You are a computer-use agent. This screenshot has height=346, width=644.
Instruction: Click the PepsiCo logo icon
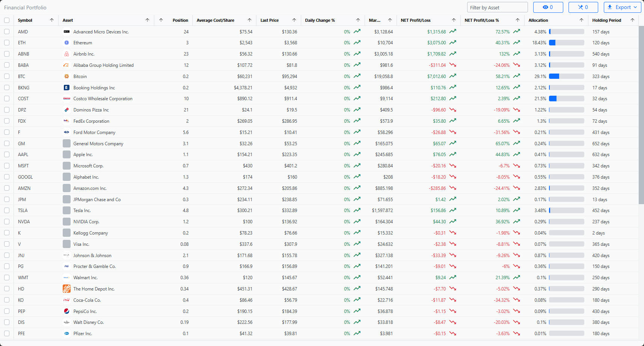click(66, 311)
